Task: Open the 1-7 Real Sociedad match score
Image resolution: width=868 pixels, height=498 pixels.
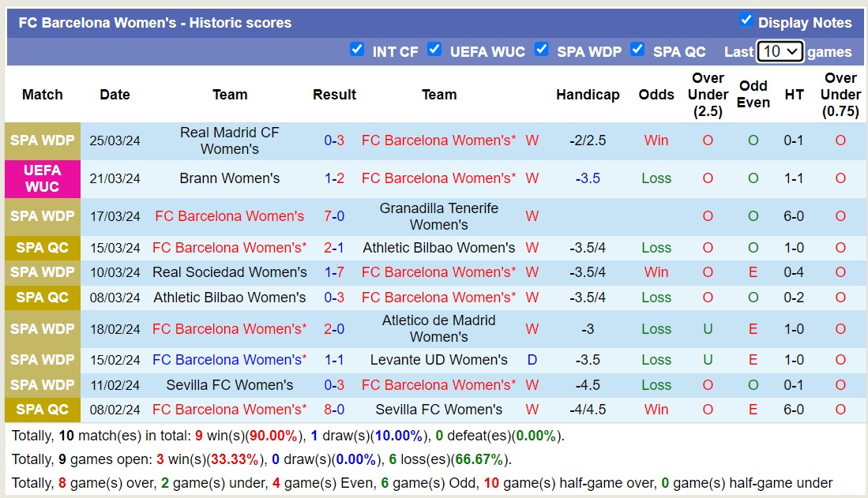Action: point(334,272)
